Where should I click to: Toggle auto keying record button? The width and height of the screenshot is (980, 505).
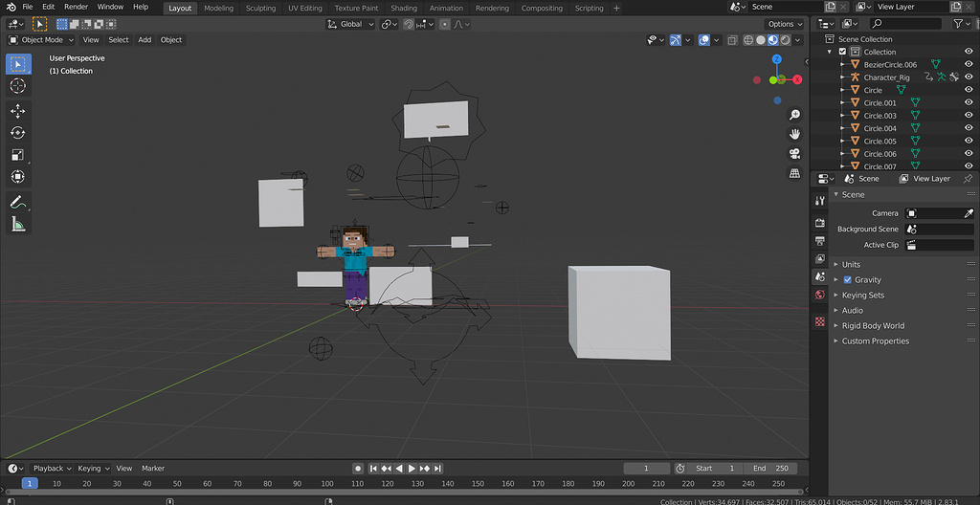pyautogui.click(x=358, y=468)
